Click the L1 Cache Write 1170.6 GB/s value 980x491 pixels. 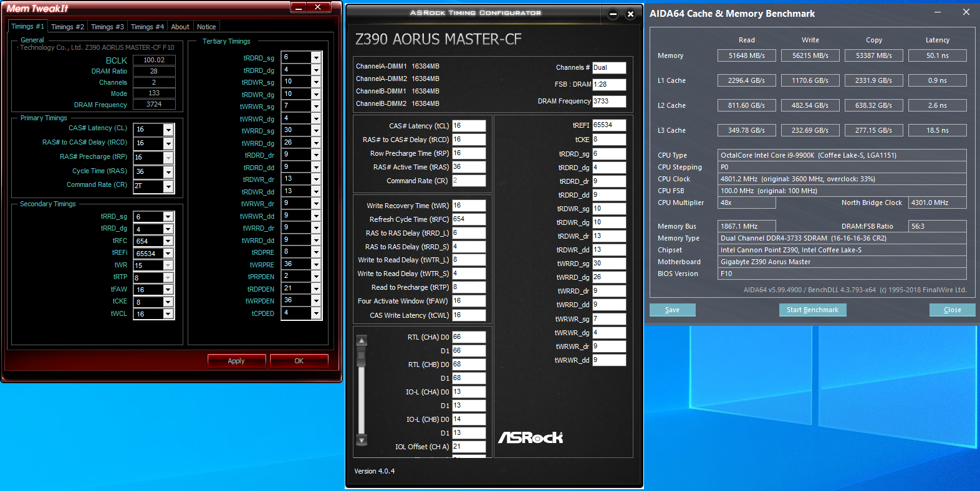[x=810, y=80]
